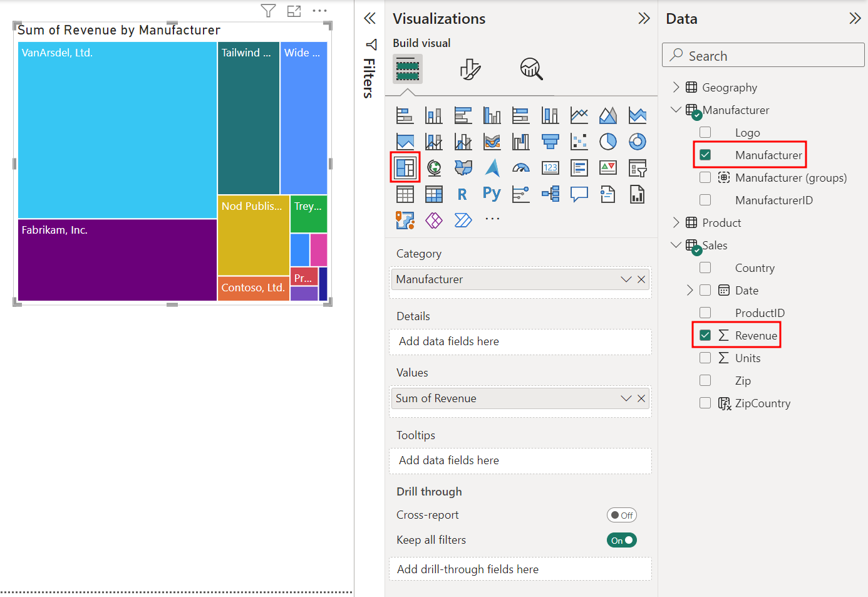Remove Manufacturer from Category well

[641, 279]
